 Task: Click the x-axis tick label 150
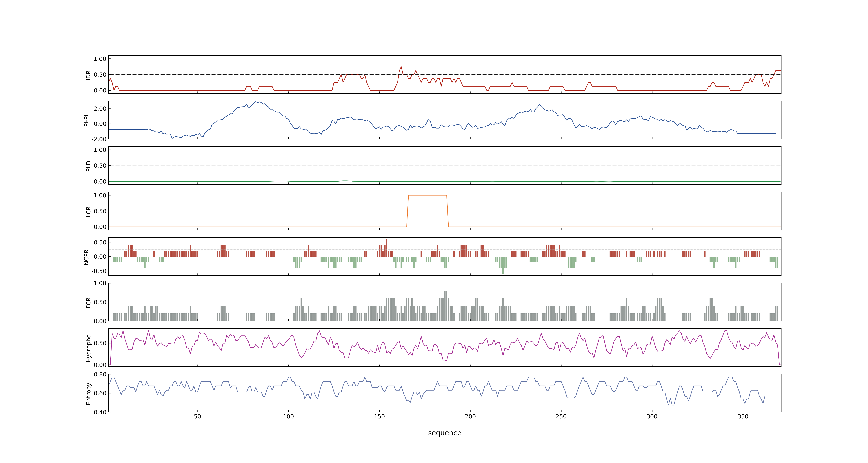(x=379, y=416)
